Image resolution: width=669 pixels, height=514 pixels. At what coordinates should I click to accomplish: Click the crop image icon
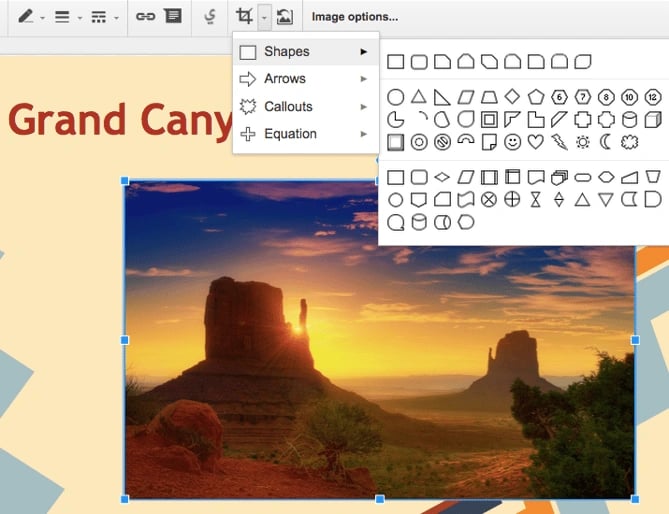244,16
